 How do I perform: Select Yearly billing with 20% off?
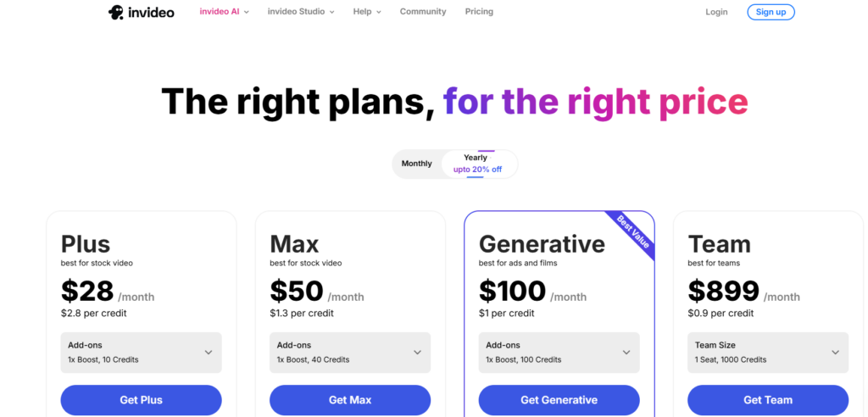click(x=478, y=164)
